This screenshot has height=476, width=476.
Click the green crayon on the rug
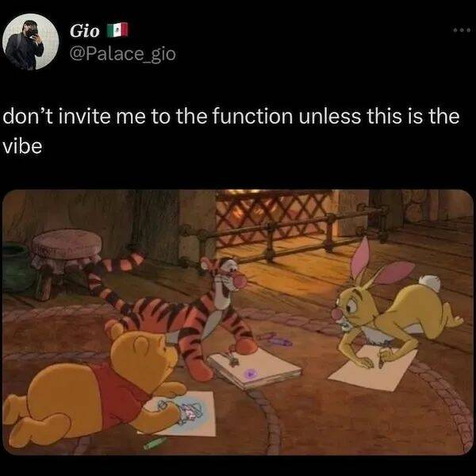pyautogui.click(x=155, y=443)
